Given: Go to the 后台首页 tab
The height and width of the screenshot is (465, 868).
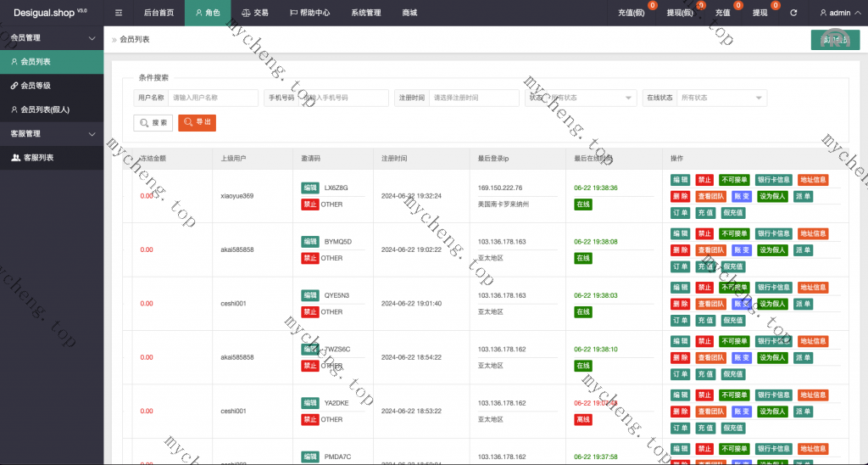Looking at the screenshot, I should 159,13.
